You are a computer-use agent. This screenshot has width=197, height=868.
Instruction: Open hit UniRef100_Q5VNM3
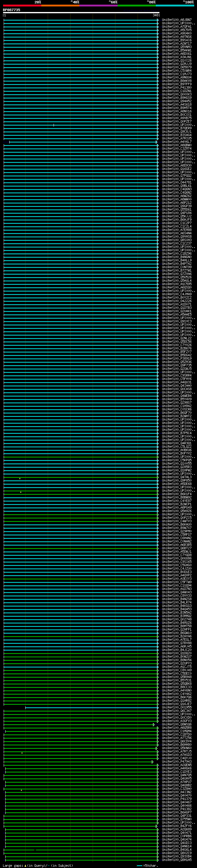pyautogui.click(x=176, y=47)
